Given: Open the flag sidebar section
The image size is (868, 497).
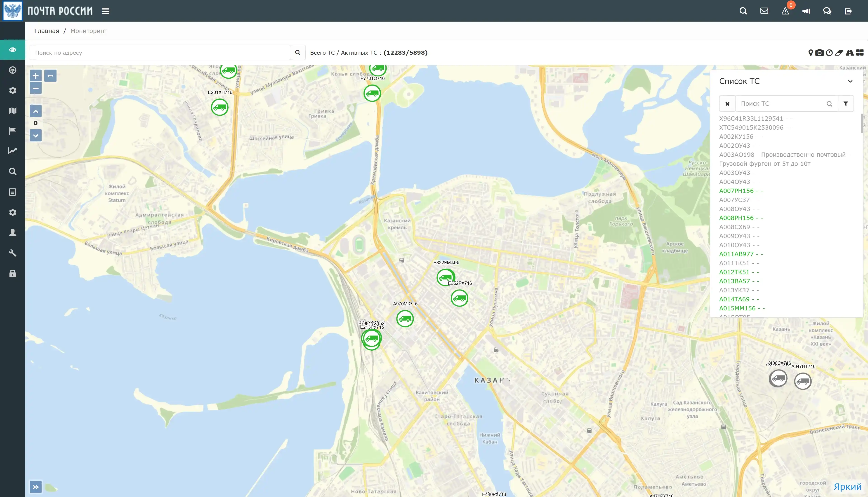Looking at the screenshot, I should pos(13,131).
